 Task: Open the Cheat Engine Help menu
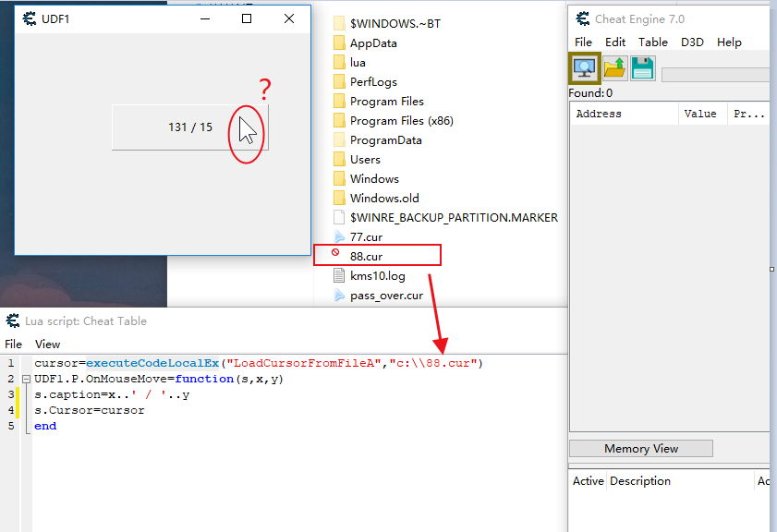click(729, 42)
